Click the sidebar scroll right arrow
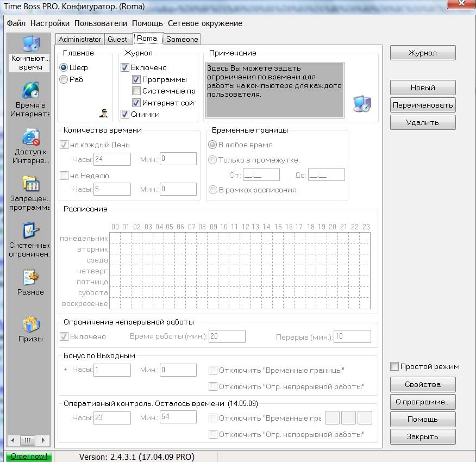476x462 pixels. [x=43, y=440]
